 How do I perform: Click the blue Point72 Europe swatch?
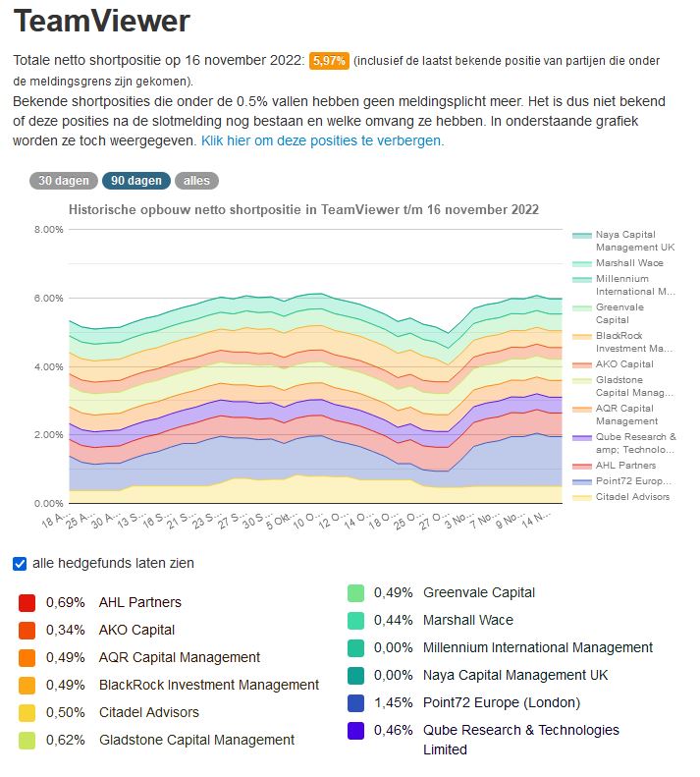pyautogui.click(x=356, y=702)
